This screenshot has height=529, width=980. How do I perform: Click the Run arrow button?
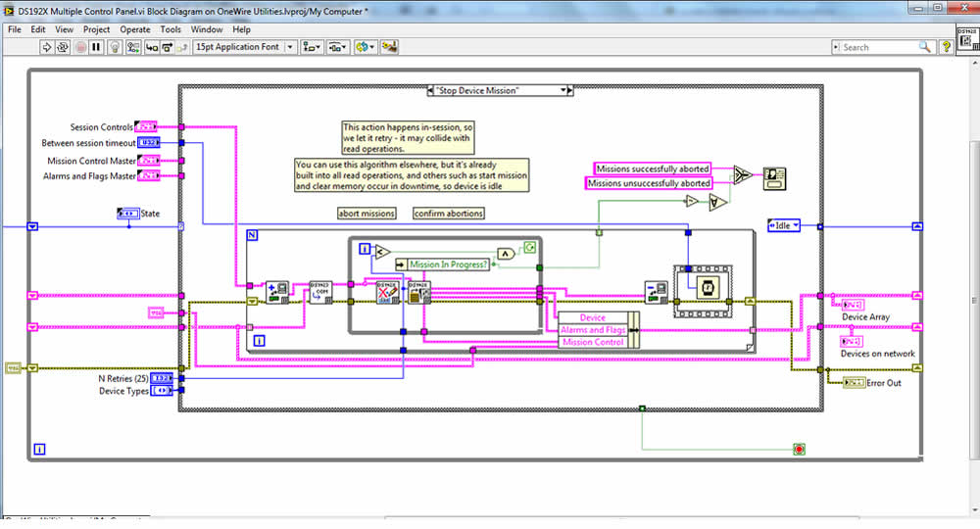click(46, 47)
